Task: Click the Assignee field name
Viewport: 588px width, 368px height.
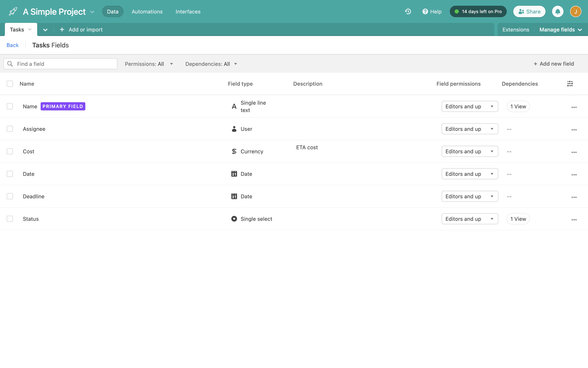Action: pyautogui.click(x=34, y=129)
